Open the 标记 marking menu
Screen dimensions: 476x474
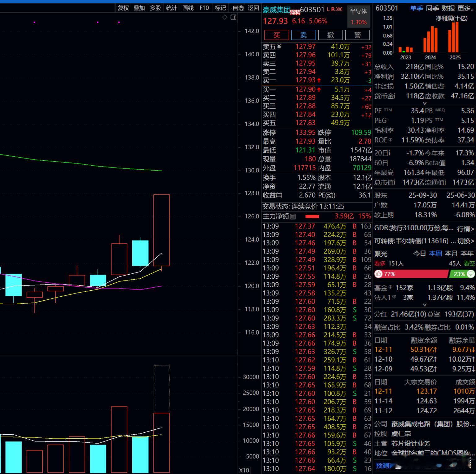coord(220,8)
